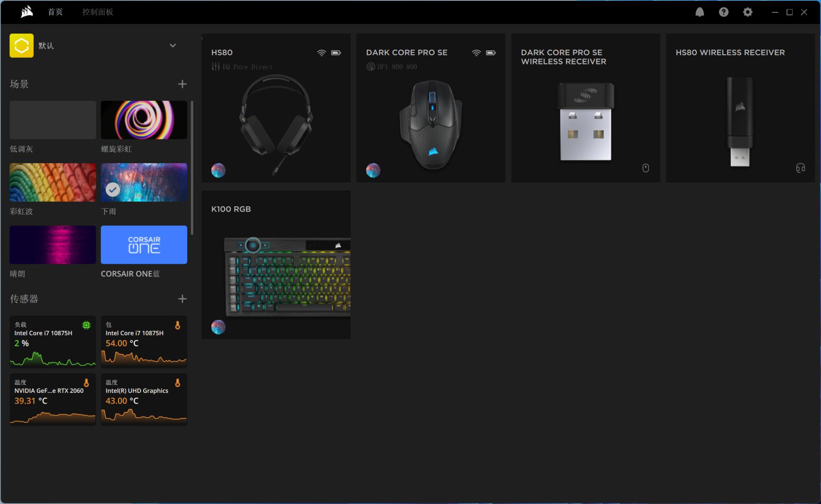821x504 pixels.
Task: Click the mouse icon on Dark Core receiver card
Action: 646,168
